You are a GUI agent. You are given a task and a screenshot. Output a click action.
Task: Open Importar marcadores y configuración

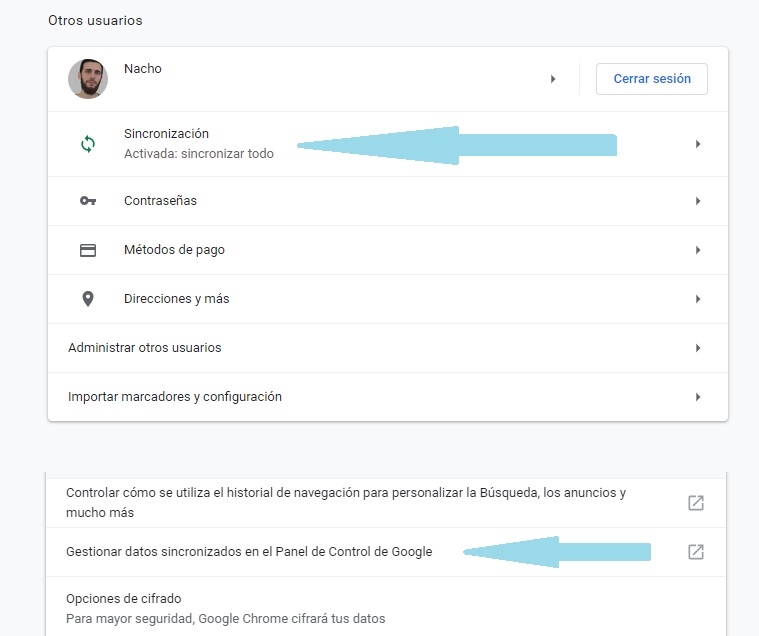(x=388, y=397)
